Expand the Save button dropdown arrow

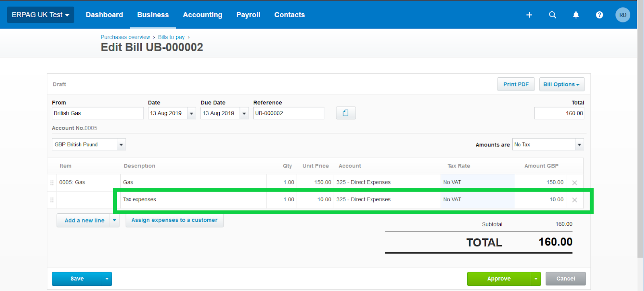click(x=107, y=279)
